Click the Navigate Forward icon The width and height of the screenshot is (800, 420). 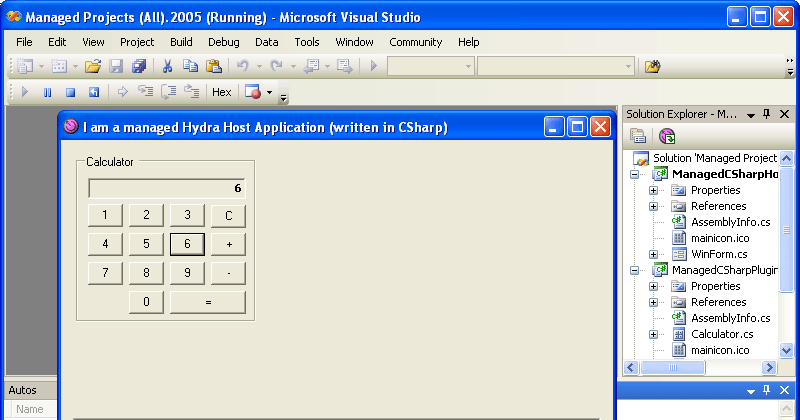click(345, 66)
